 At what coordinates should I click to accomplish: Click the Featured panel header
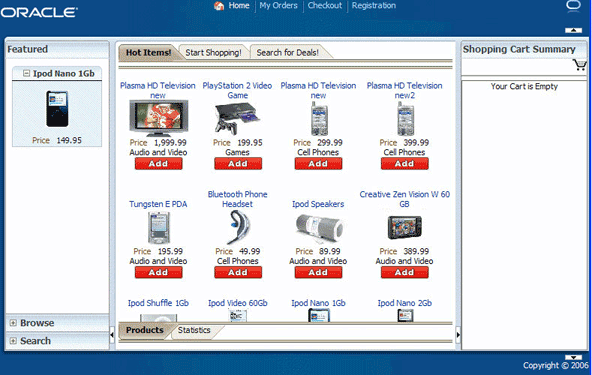[57, 49]
